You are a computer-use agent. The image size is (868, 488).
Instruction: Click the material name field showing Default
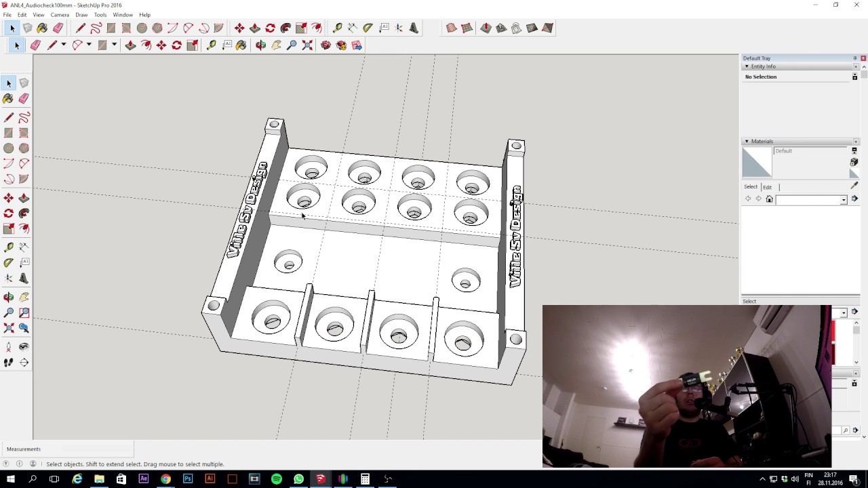coord(810,151)
